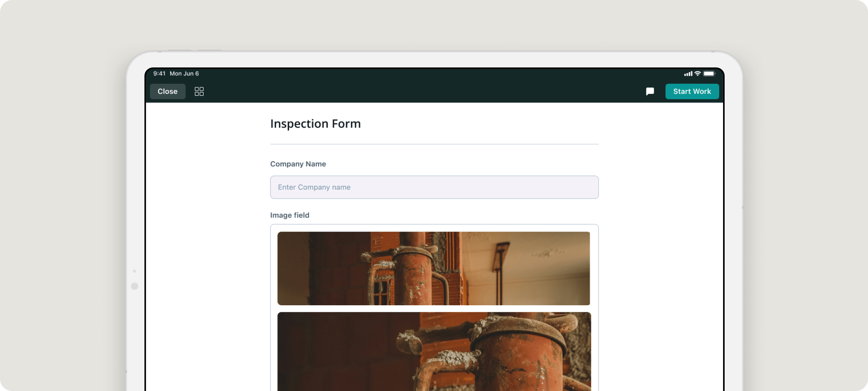Tap the 9:41 clock in status bar
868x391 pixels.
coord(159,73)
